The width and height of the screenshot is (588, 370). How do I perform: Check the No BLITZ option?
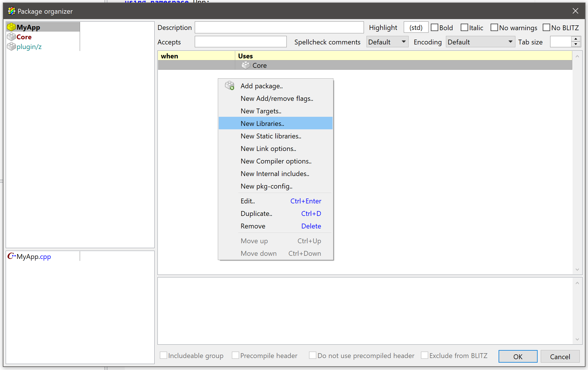point(546,28)
